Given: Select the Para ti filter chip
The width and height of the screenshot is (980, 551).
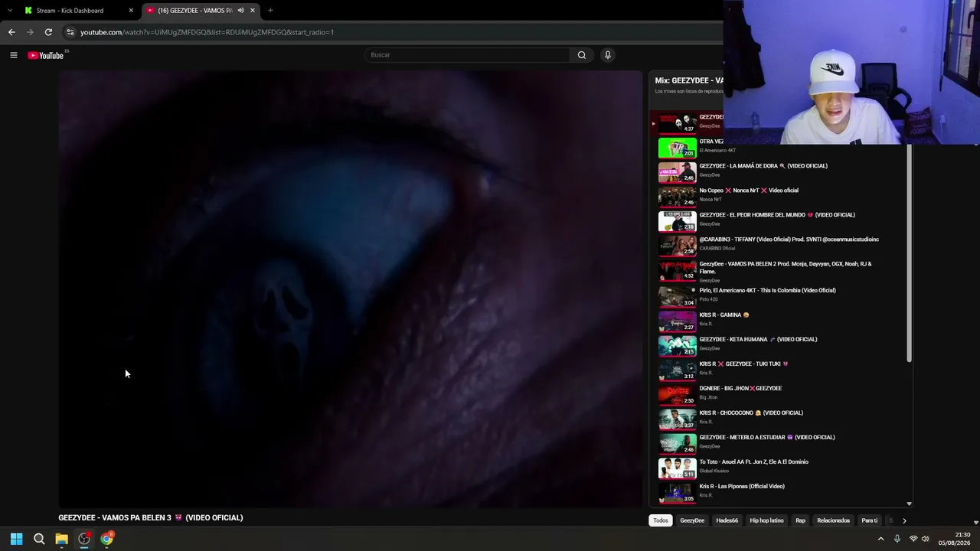Looking at the screenshot, I should point(870,520).
